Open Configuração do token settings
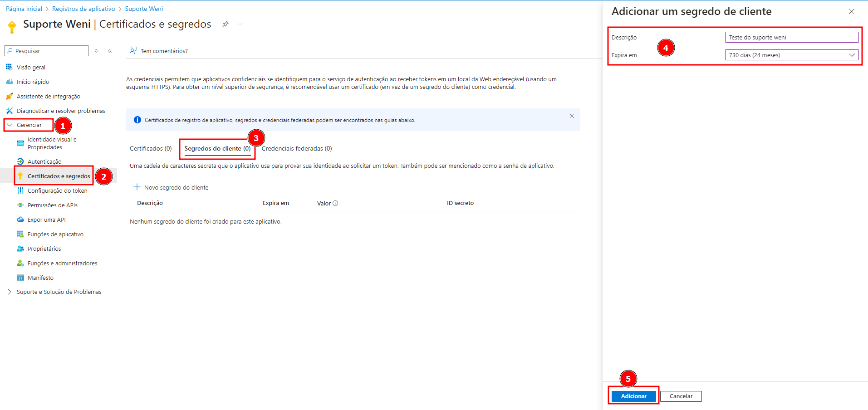868x410 pixels. pos(58,190)
